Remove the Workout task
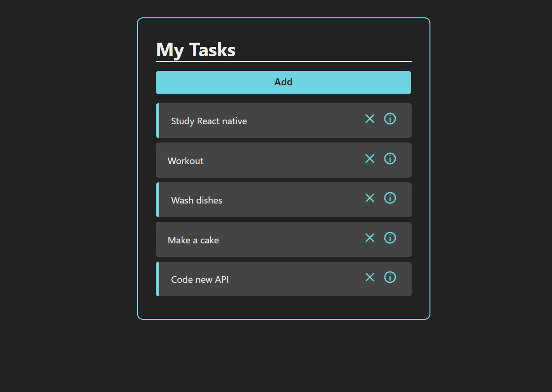Image resolution: width=552 pixels, height=392 pixels. 370,158
